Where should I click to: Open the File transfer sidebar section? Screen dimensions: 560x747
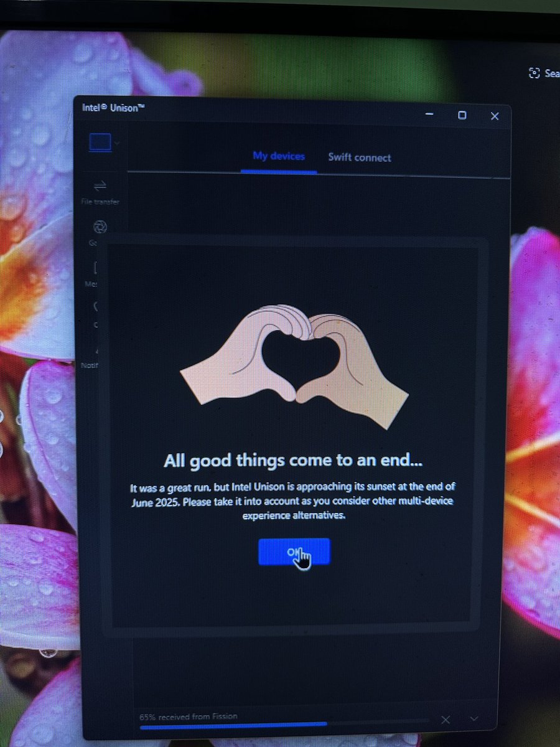point(100,192)
